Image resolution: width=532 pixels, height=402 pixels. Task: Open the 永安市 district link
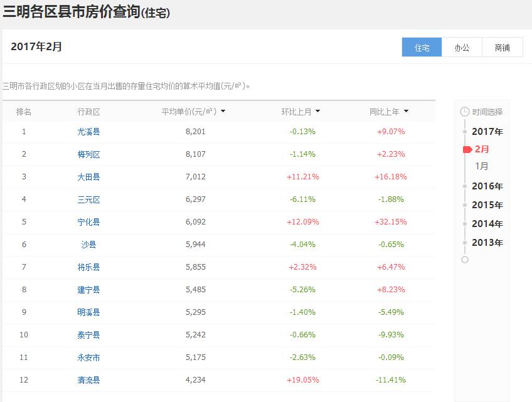88,357
